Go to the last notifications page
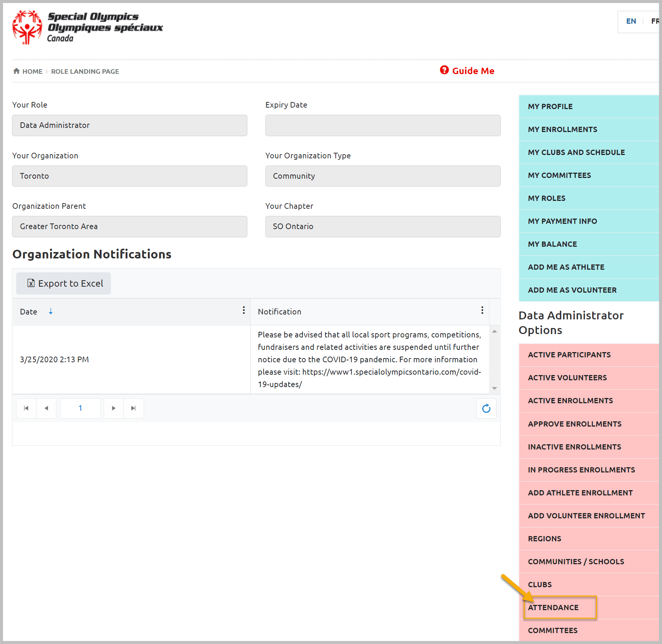Image resolution: width=662 pixels, height=644 pixels. [133, 408]
